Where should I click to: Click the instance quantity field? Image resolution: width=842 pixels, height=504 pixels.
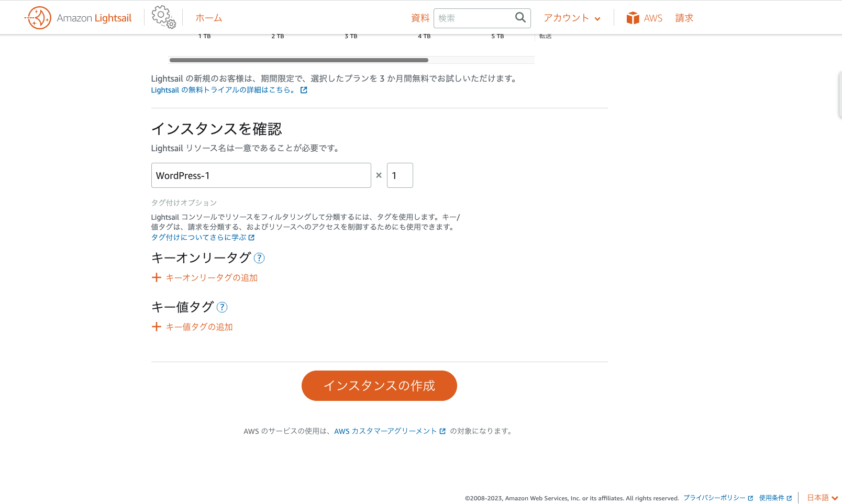click(x=400, y=175)
